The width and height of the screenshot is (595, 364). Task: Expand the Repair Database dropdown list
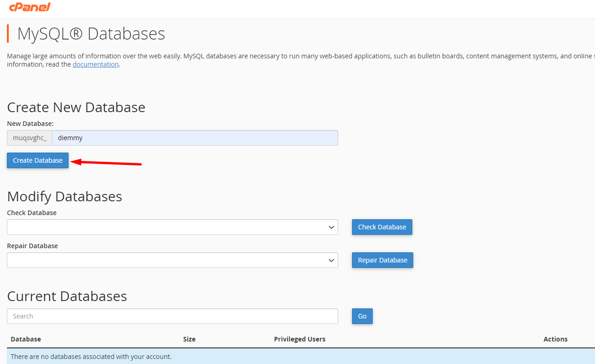pos(172,260)
